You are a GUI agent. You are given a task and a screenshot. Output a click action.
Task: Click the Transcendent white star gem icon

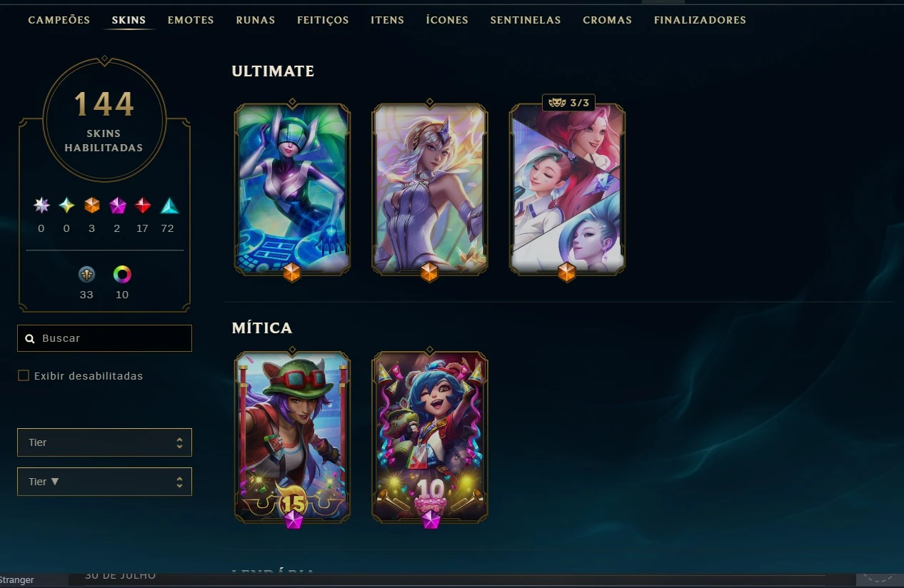point(41,206)
